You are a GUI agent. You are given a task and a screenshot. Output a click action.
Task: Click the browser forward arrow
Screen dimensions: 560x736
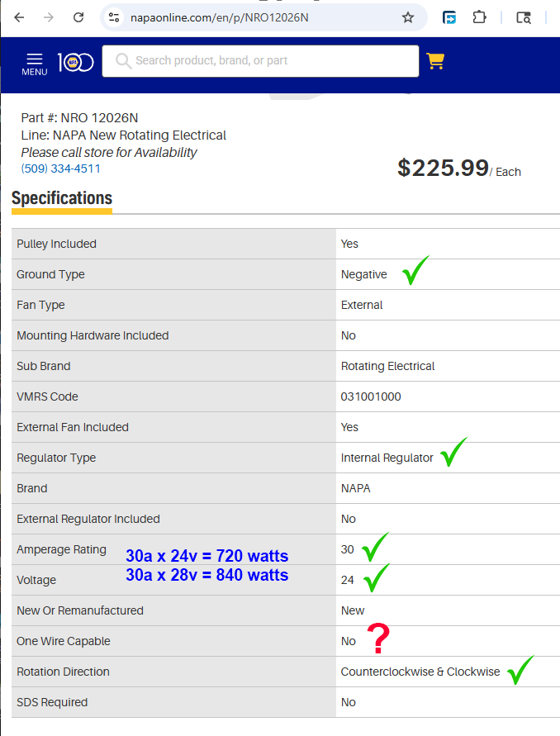click(49, 17)
